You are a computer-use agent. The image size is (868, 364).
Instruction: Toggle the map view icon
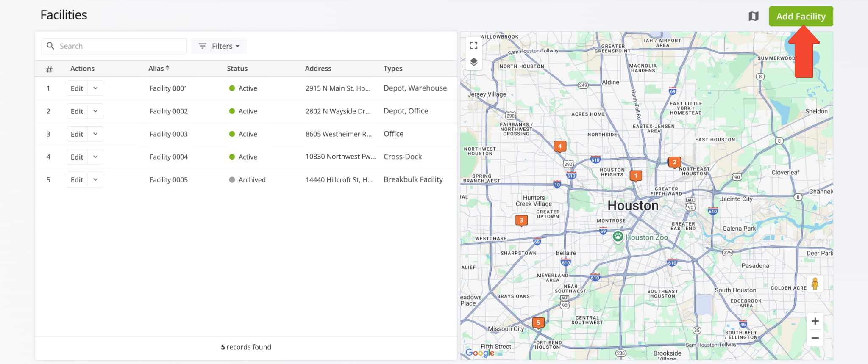(x=753, y=17)
